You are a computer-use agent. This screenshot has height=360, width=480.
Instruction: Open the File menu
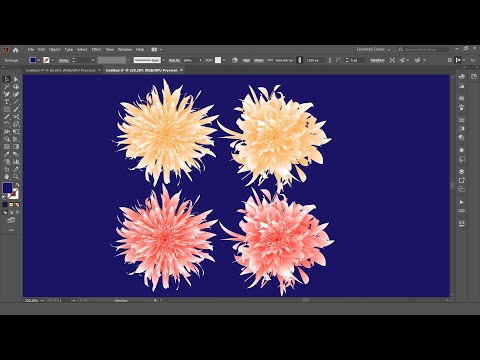31,49
